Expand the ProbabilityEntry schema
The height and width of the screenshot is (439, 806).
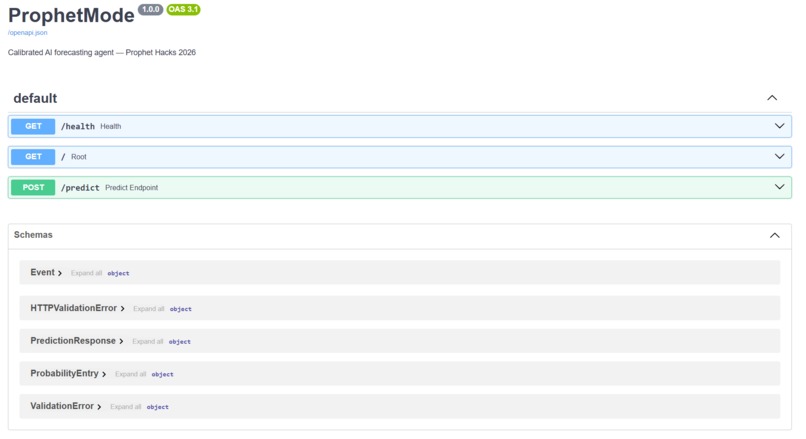(x=68, y=373)
